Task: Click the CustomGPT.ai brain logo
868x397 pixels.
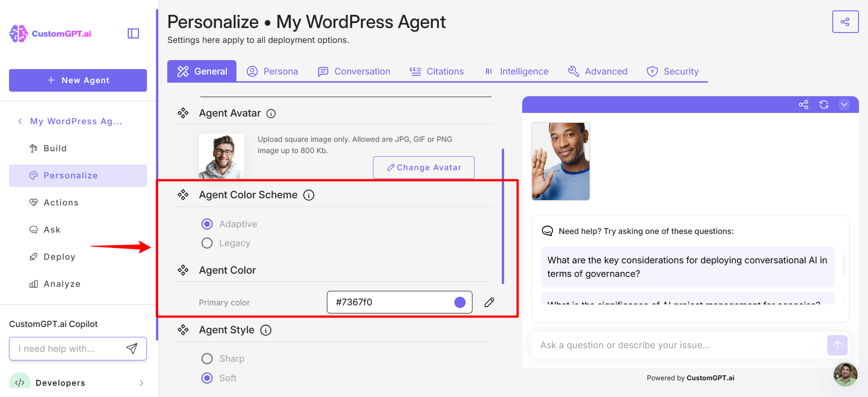Action: click(x=19, y=34)
